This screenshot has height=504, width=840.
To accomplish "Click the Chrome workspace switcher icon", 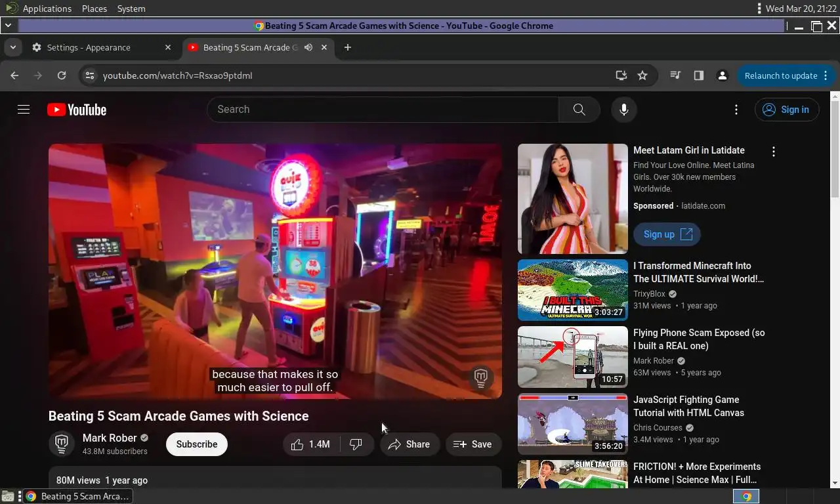I will tap(746, 496).
